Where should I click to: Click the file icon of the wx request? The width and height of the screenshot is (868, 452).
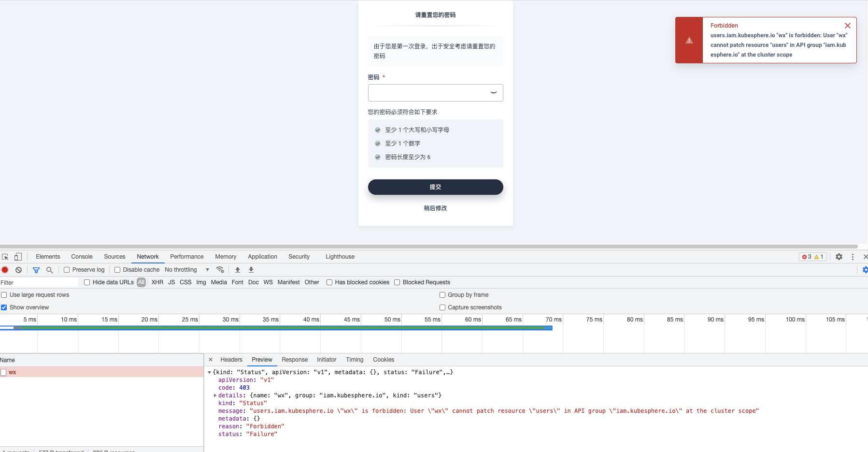click(3, 372)
